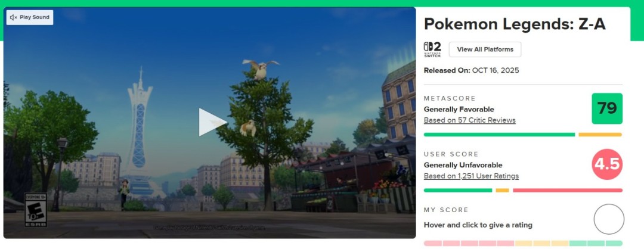Open Based on 1,251 User Ratings link
The height and width of the screenshot is (249, 644).
(471, 176)
